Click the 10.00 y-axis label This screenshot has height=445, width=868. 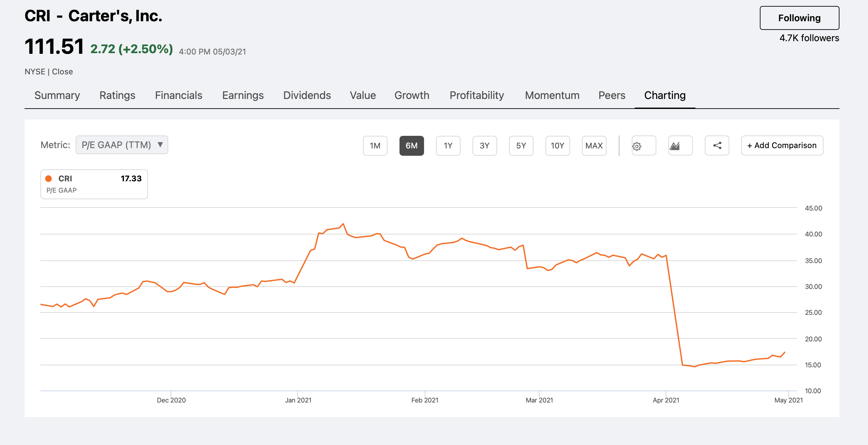pyautogui.click(x=813, y=391)
